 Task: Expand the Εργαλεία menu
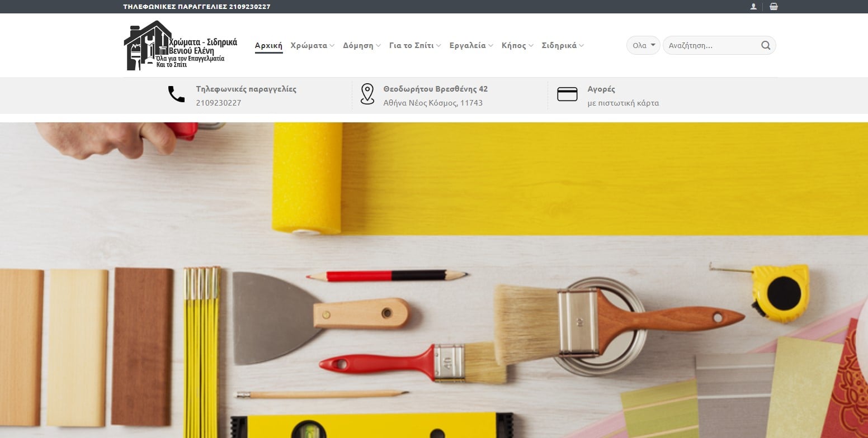pyautogui.click(x=471, y=45)
